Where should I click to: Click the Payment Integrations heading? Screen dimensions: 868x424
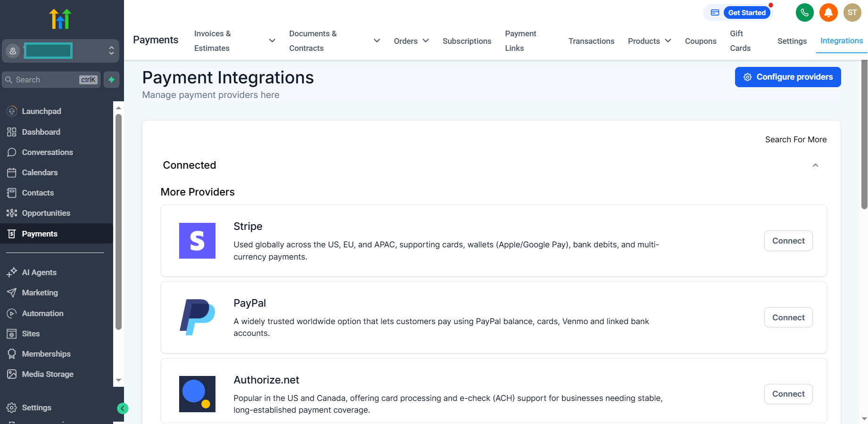click(x=228, y=78)
